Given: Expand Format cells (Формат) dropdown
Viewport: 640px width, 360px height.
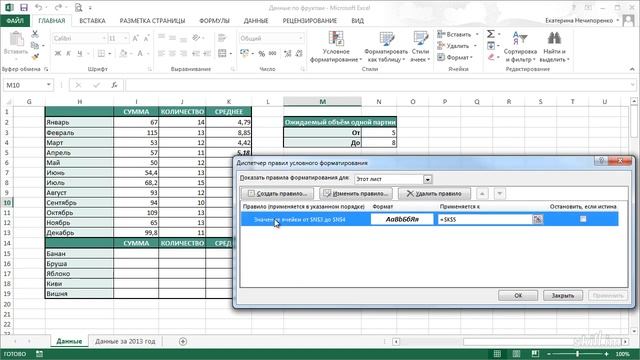Looking at the screenshot, I should click(x=471, y=58).
